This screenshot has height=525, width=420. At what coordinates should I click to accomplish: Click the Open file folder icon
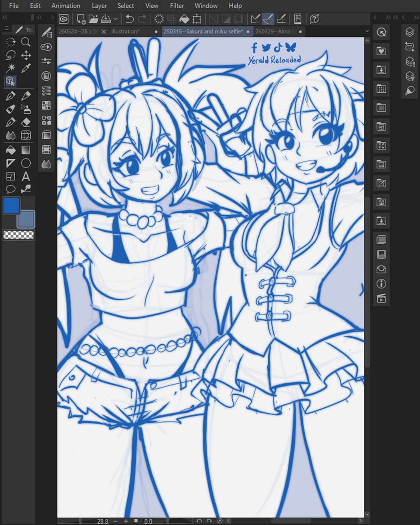tap(93, 19)
